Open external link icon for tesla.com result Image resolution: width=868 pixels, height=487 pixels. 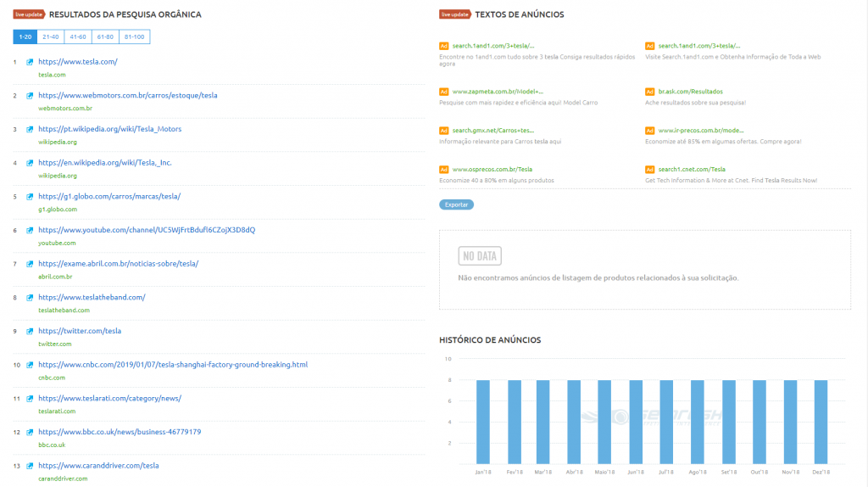click(30, 62)
